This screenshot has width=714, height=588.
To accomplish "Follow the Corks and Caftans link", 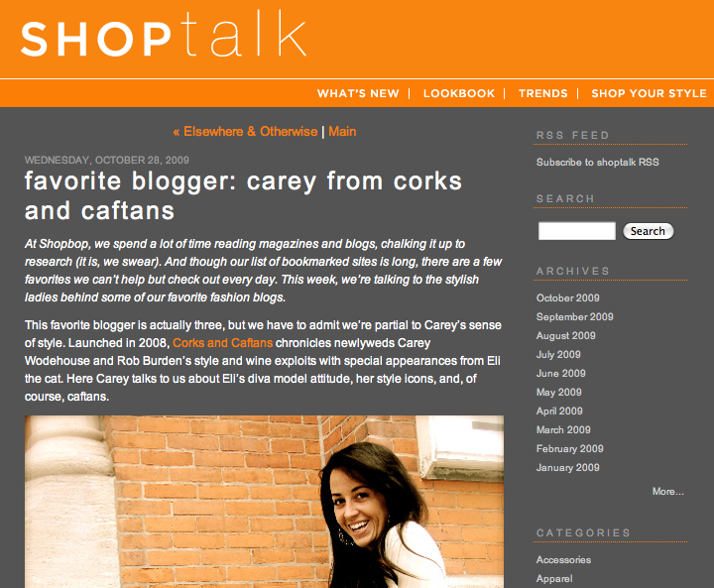I will 223,343.
